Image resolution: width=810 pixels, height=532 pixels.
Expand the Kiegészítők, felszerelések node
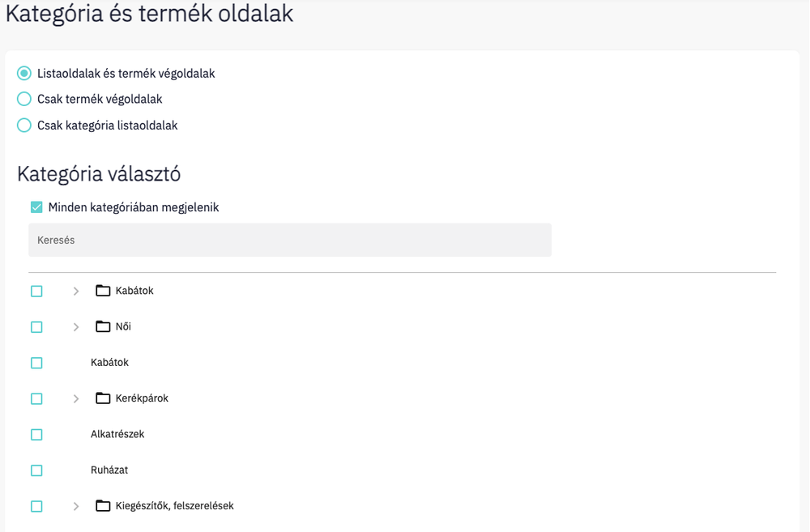[75, 505]
